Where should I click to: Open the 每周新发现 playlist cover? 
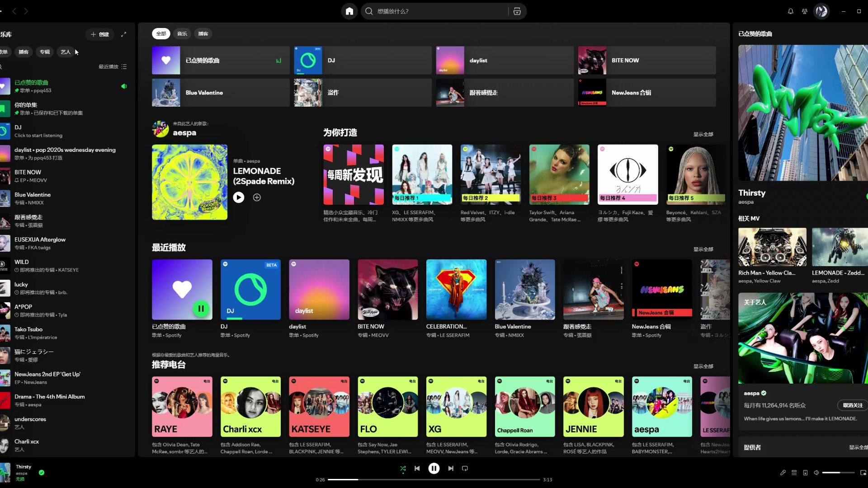click(354, 174)
